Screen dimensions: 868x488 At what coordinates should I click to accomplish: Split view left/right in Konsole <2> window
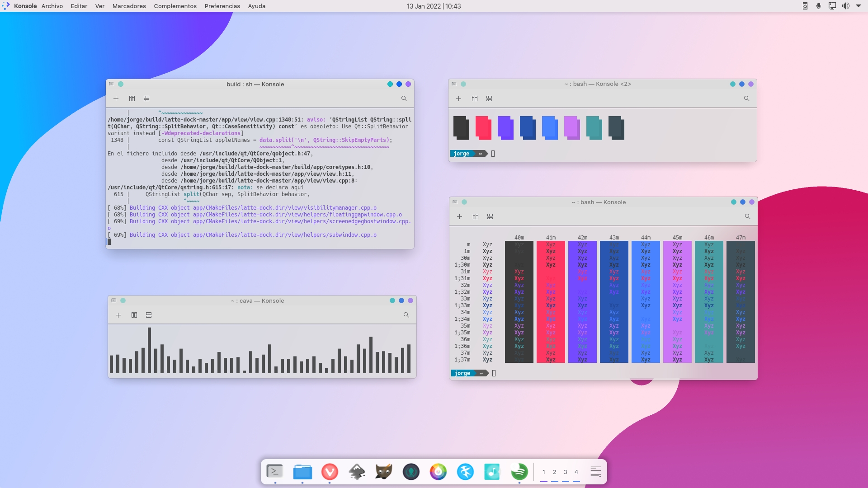pos(475,99)
